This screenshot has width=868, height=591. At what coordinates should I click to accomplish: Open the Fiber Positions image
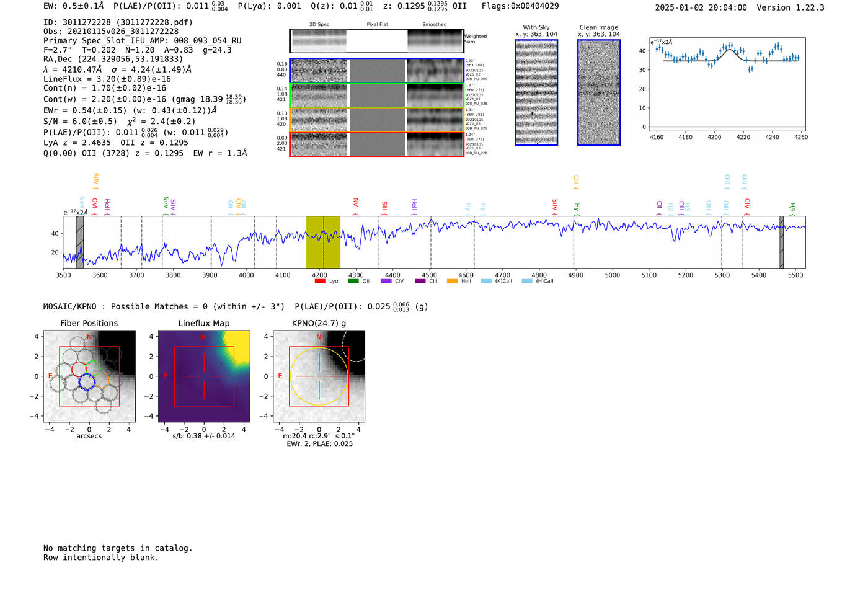pyautogui.click(x=89, y=376)
